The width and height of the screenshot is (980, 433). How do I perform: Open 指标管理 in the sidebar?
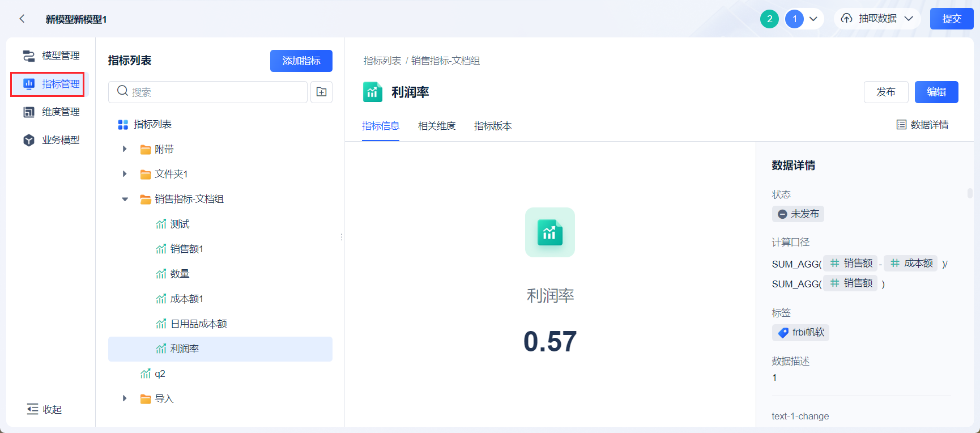pyautogui.click(x=50, y=84)
